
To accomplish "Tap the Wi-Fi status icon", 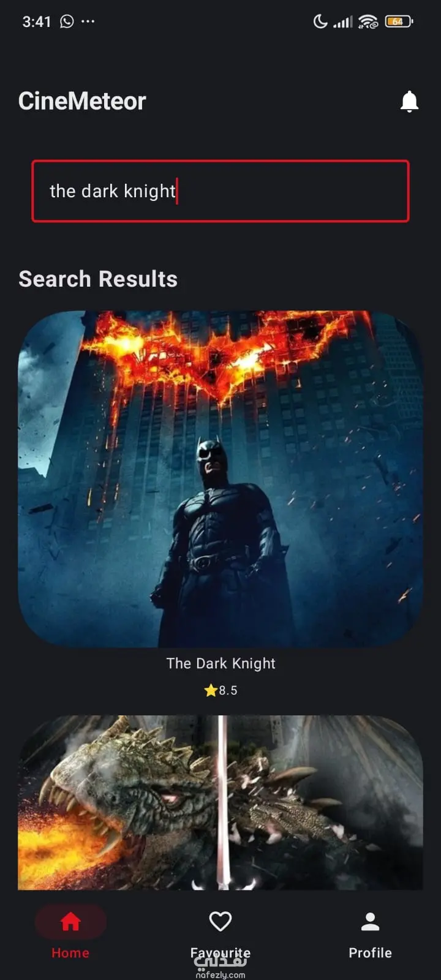I will click(x=368, y=22).
